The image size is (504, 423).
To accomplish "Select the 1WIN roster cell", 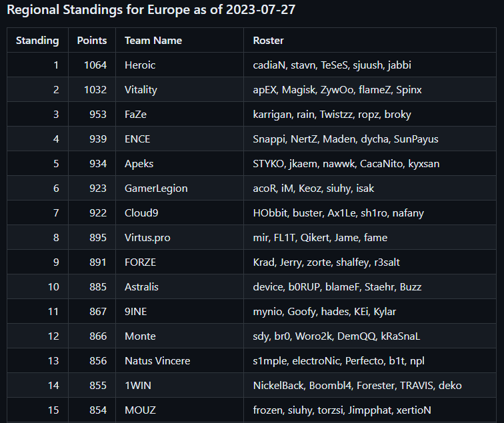I will 370,386.
